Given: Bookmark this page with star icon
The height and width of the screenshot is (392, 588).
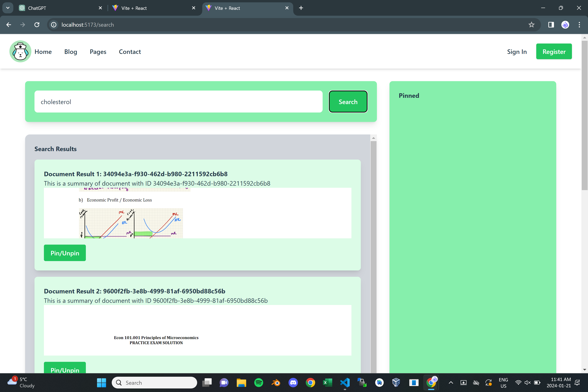Looking at the screenshot, I should click(x=531, y=25).
